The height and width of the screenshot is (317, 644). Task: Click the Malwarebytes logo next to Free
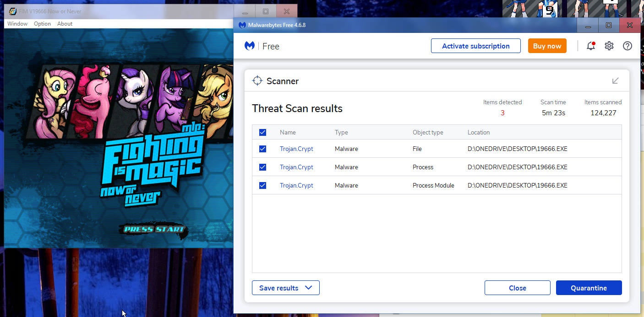click(250, 46)
